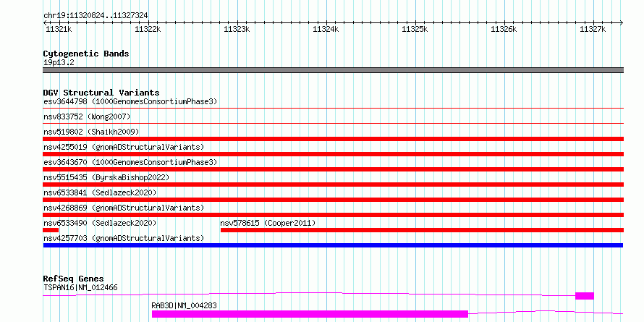The height and width of the screenshot is (322, 644).
Task: Select the red bar under nsv6533841 (Sedlazeck2020)
Action: coord(333,200)
